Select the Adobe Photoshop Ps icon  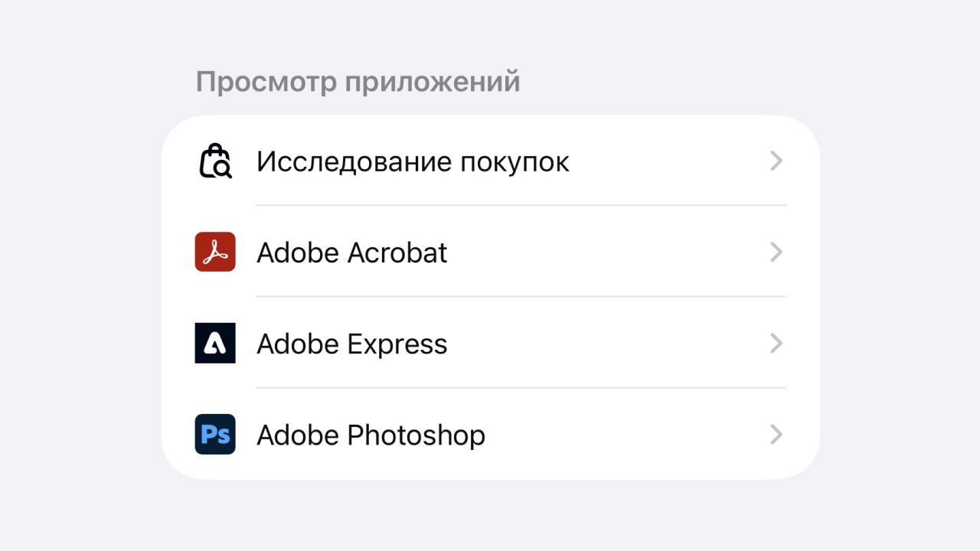[x=214, y=434]
